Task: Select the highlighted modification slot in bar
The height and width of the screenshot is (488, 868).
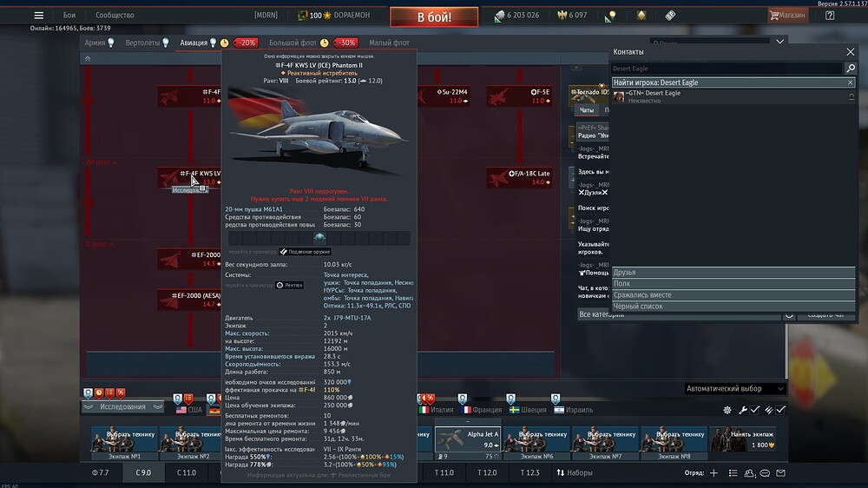Action: [x=319, y=238]
